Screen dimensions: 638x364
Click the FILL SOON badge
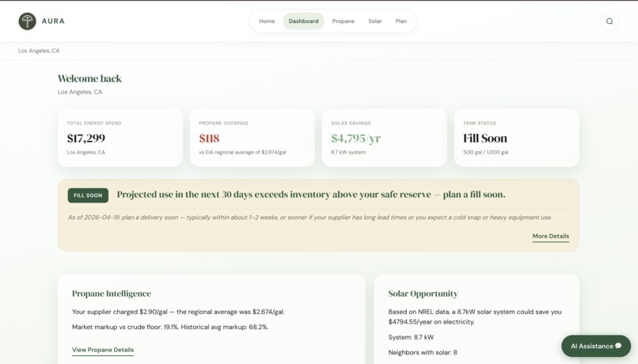point(88,195)
